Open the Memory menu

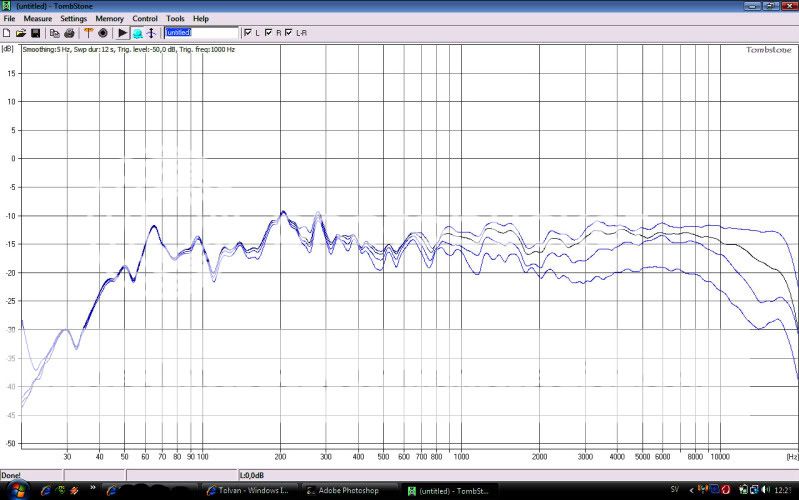(x=109, y=19)
